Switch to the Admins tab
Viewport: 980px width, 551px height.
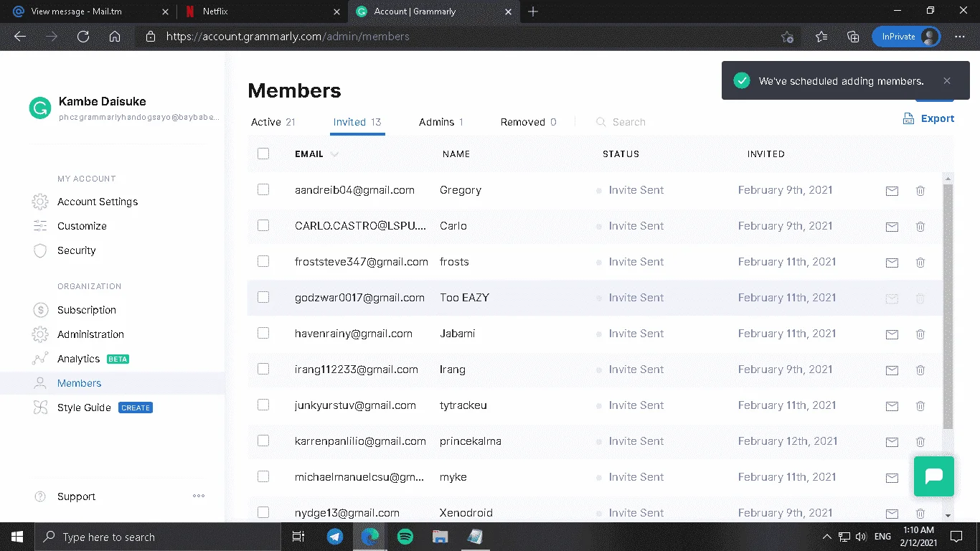[441, 122]
